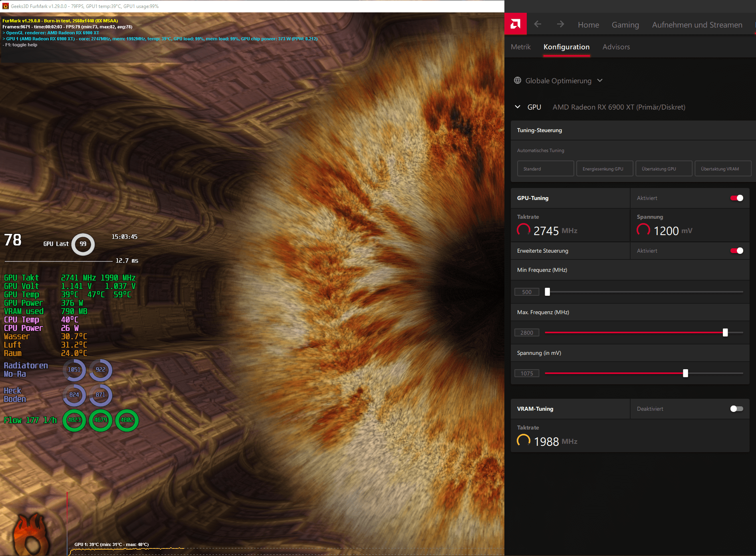Image resolution: width=756 pixels, height=556 pixels.
Task: Click the AMD logo icon
Action: point(516,24)
